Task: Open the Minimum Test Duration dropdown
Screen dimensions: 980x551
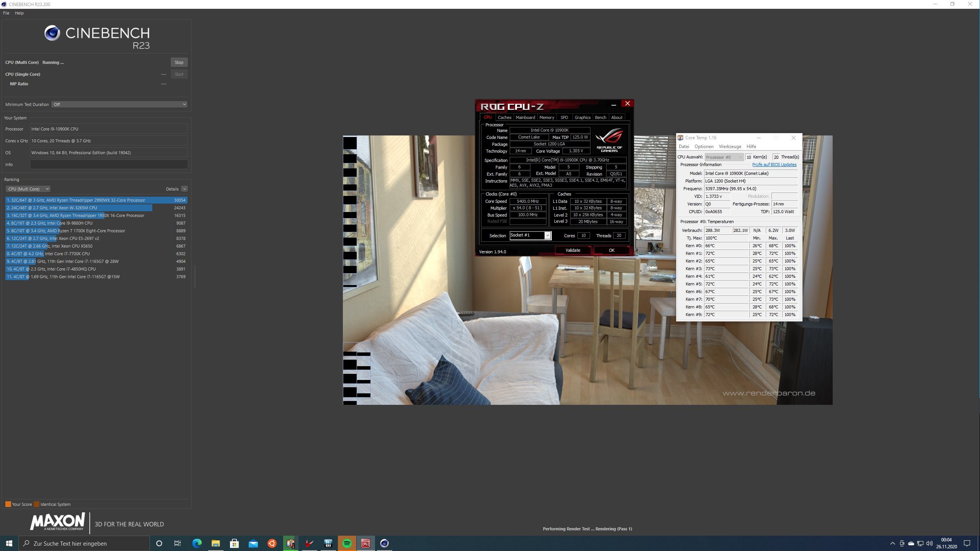Action: point(119,104)
